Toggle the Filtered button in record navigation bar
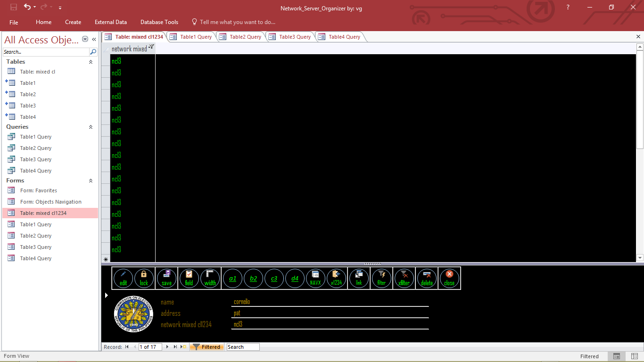Image resolution: width=644 pixels, height=362 pixels. [206, 347]
